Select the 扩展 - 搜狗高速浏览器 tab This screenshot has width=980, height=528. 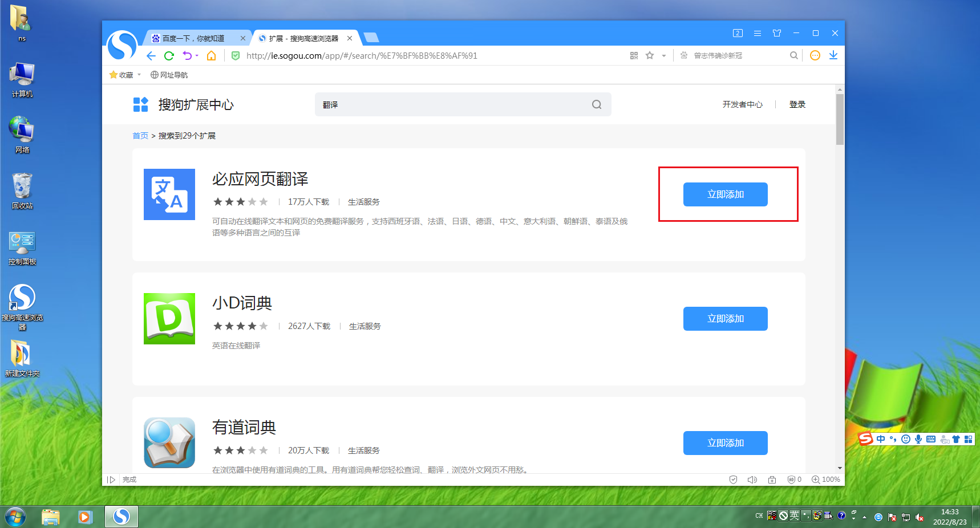[304, 38]
